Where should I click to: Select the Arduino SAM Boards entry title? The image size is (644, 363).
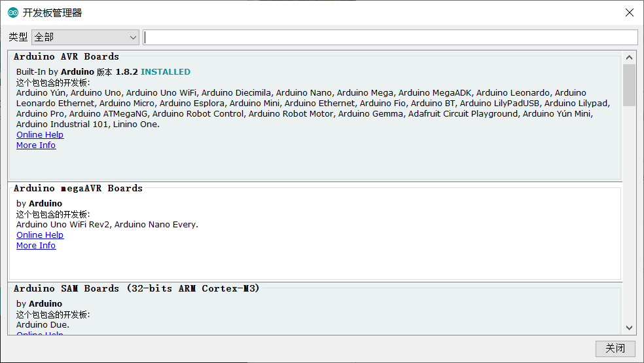click(136, 288)
